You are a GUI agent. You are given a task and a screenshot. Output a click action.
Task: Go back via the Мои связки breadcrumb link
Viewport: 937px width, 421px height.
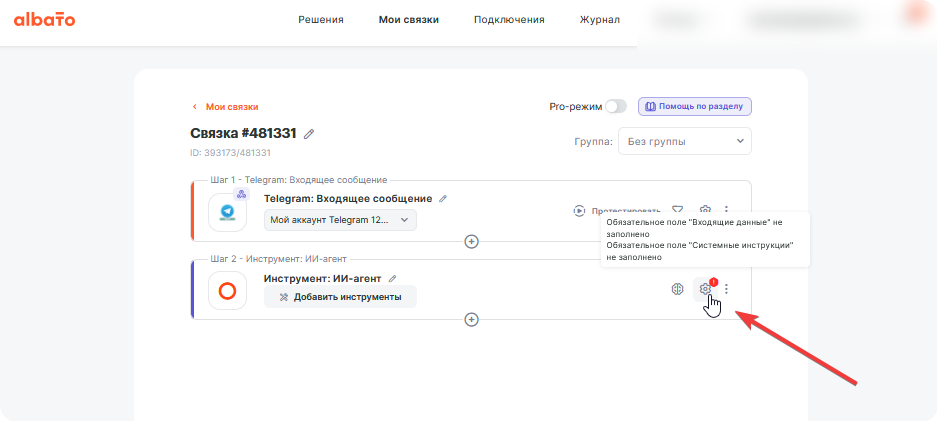coord(225,107)
